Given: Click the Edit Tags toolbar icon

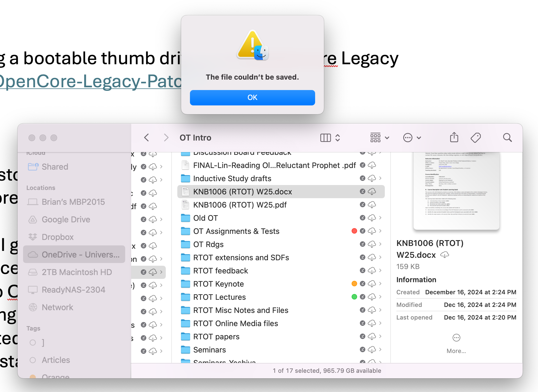Looking at the screenshot, I should pos(475,138).
